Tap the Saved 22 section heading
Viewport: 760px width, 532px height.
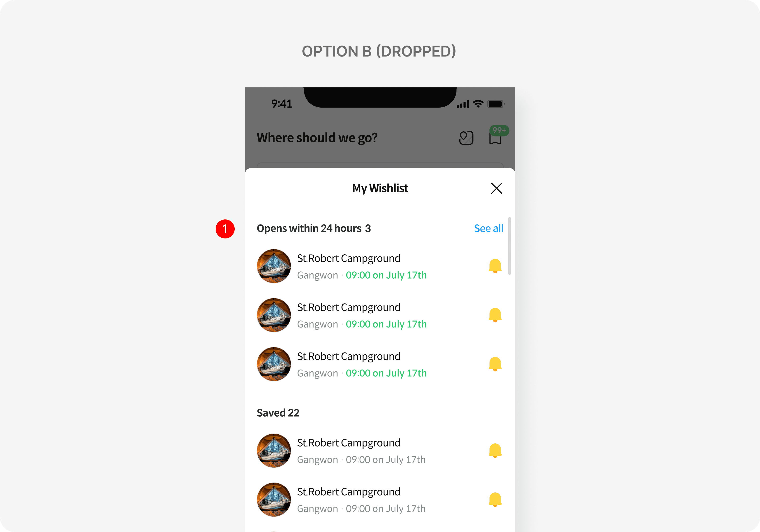pyautogui.click(x=278, y=413)
